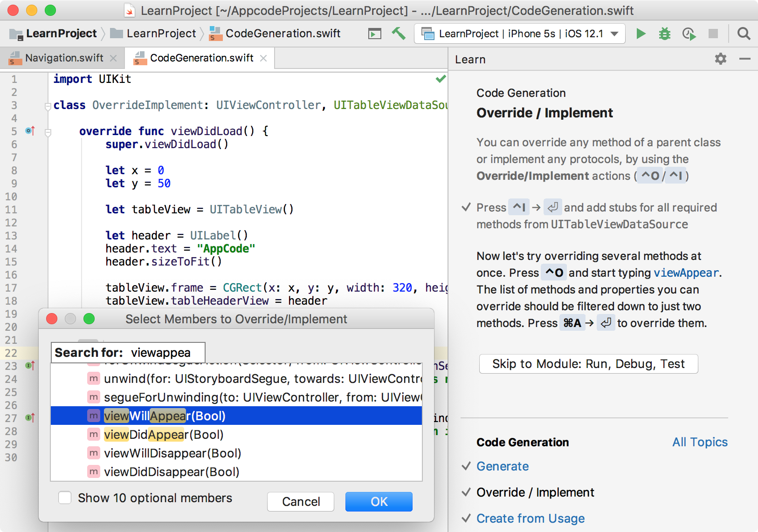758x532 pixels.
Task: Click the run target console icon
Action: tap(374, 34)
